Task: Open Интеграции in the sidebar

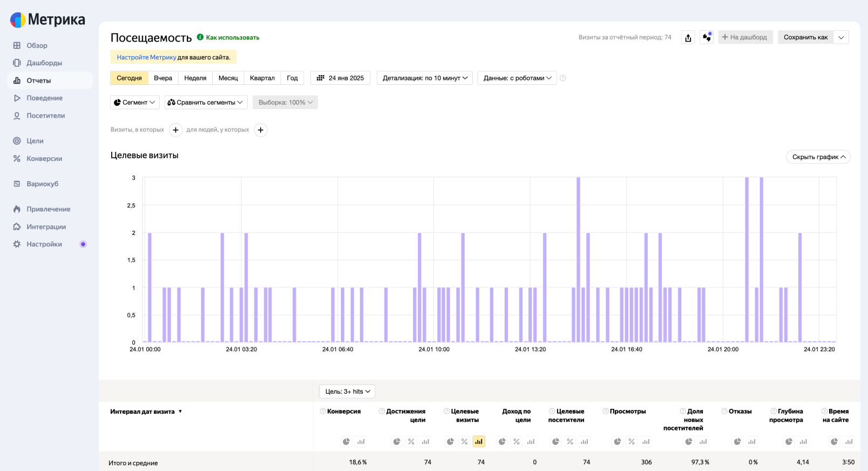Action: coord(46,227)
